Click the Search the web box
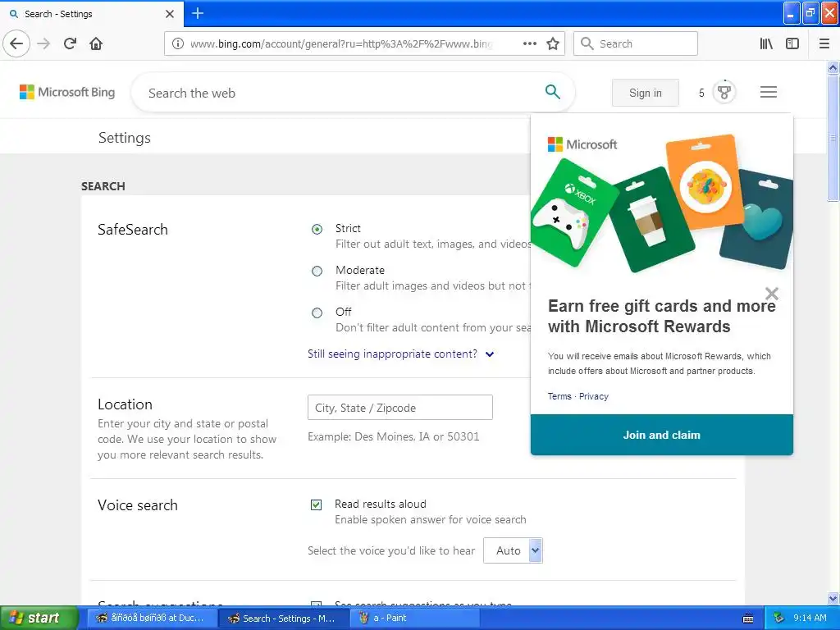 (343, 93)
